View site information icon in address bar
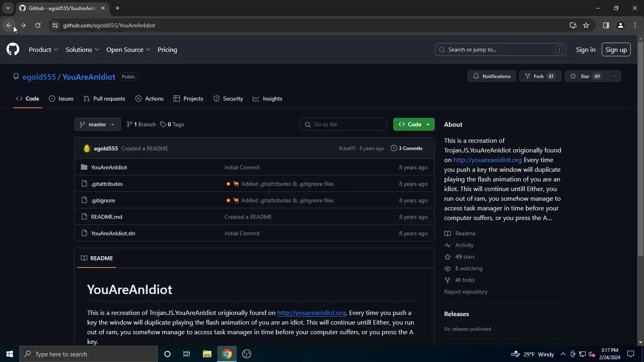Image resolution: width=644 pixels, height=362 pixels. coord(55,25)
